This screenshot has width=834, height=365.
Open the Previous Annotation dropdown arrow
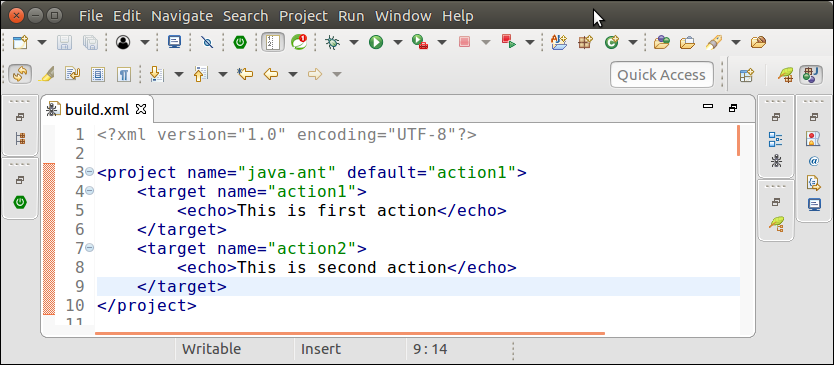pyautogui.click(x=223, y=74)
